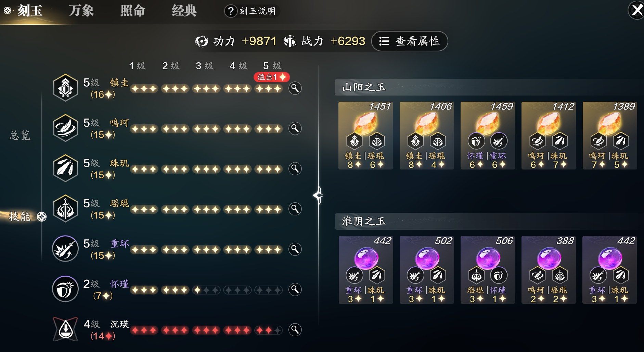This screenshot has width=644, height=352.
Task: Click the 沉瑛 triangle skill icon
Action: point(65,329)
